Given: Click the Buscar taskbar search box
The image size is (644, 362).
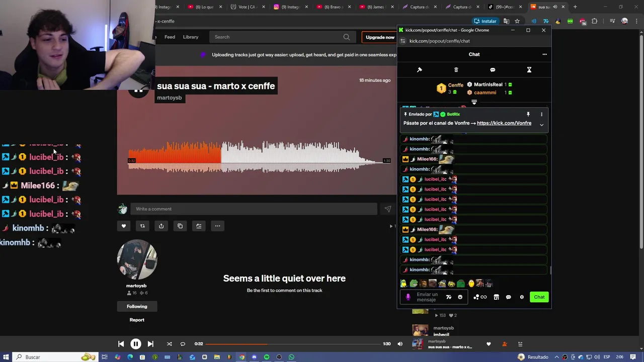Looking at the screenshot, I should [x=54, y=357].
